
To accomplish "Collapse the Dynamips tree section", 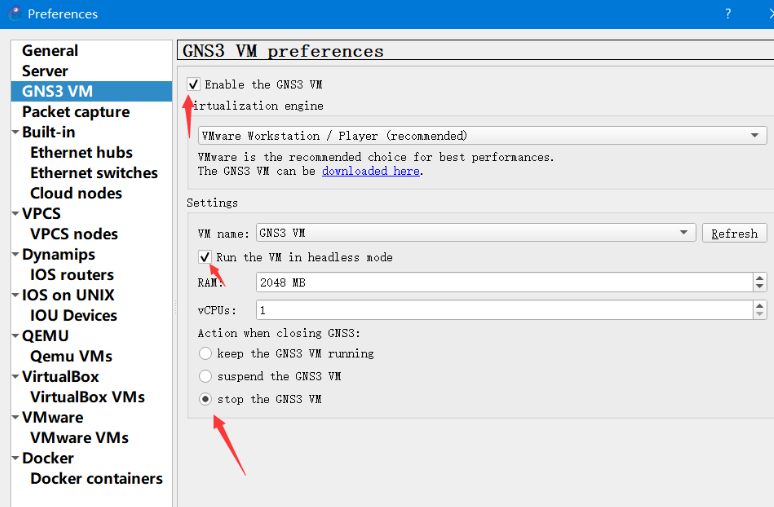I will 15,254.
